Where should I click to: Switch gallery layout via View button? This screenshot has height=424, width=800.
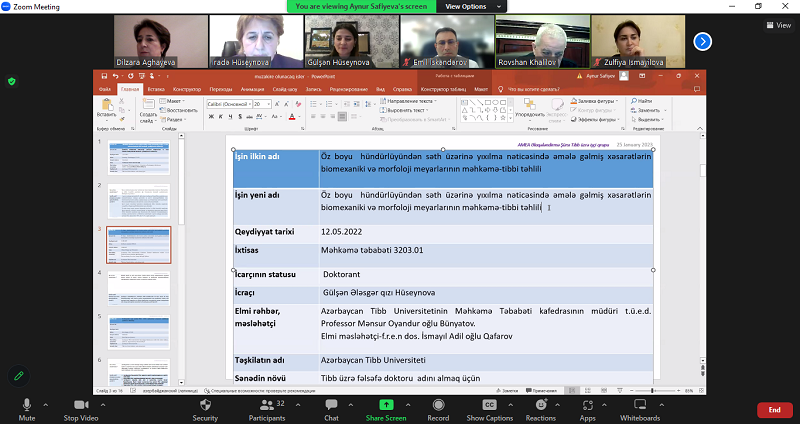778,26
